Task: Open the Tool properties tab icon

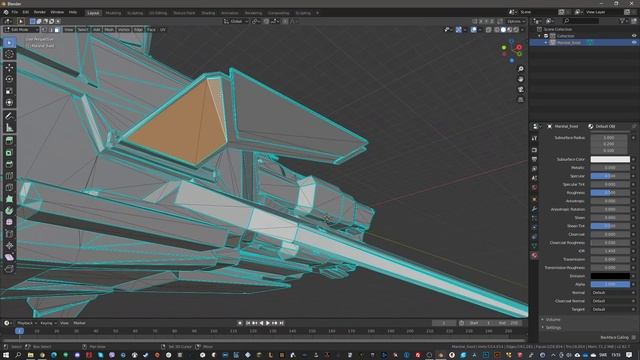Action: pos(534,139)
